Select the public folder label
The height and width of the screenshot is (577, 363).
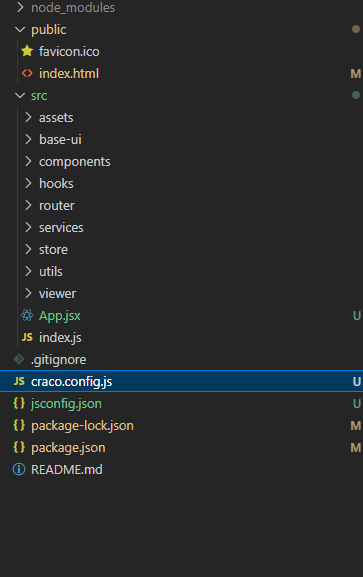(49, 30)
